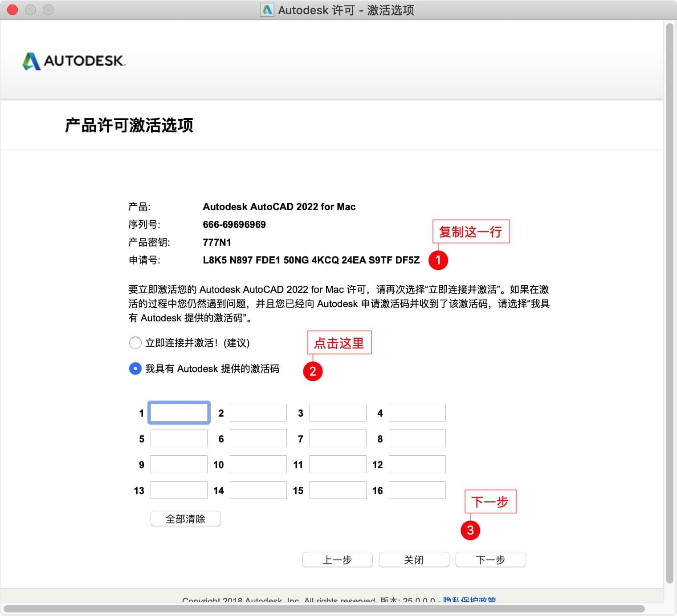Click activation code field 6
The width and height of the screenshot is (677, 616).
click(x=258, y=438)
